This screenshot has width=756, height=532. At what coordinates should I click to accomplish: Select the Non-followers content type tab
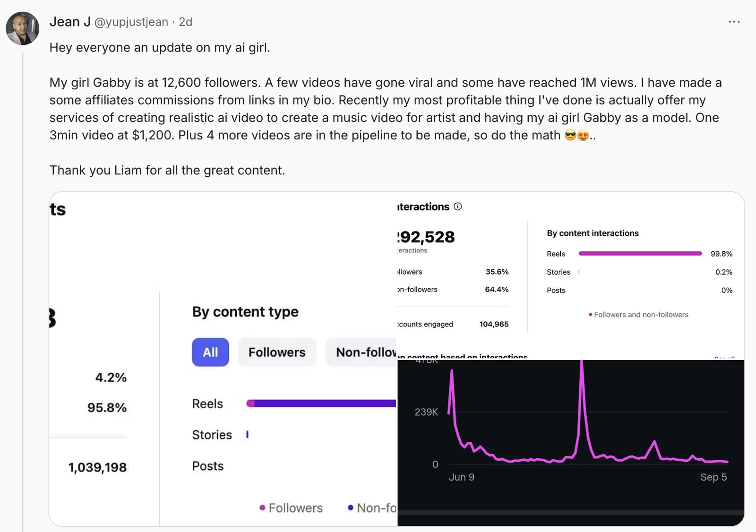coord(361,352)
